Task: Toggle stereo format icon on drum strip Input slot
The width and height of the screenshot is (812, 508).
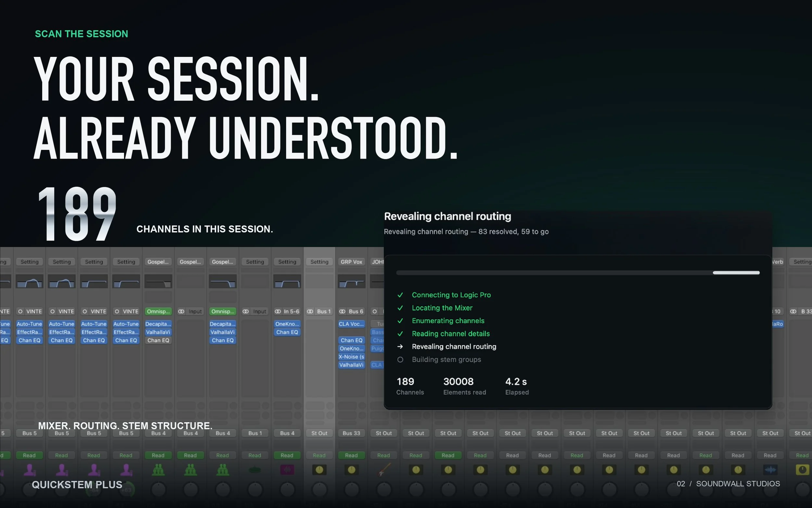Action: (245, 311)
